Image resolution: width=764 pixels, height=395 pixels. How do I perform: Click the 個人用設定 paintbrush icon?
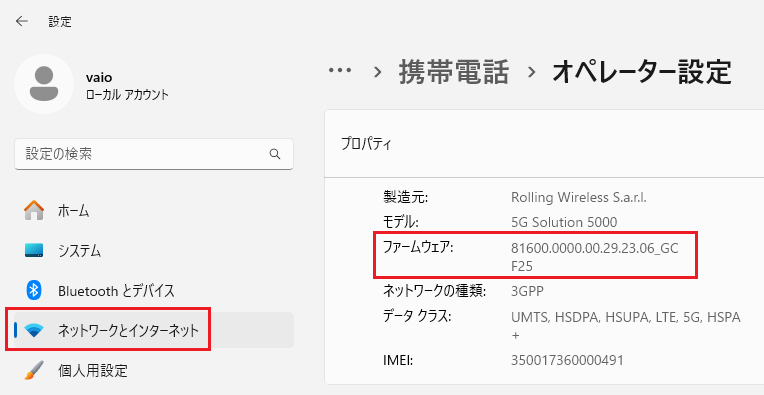(34, 371)
